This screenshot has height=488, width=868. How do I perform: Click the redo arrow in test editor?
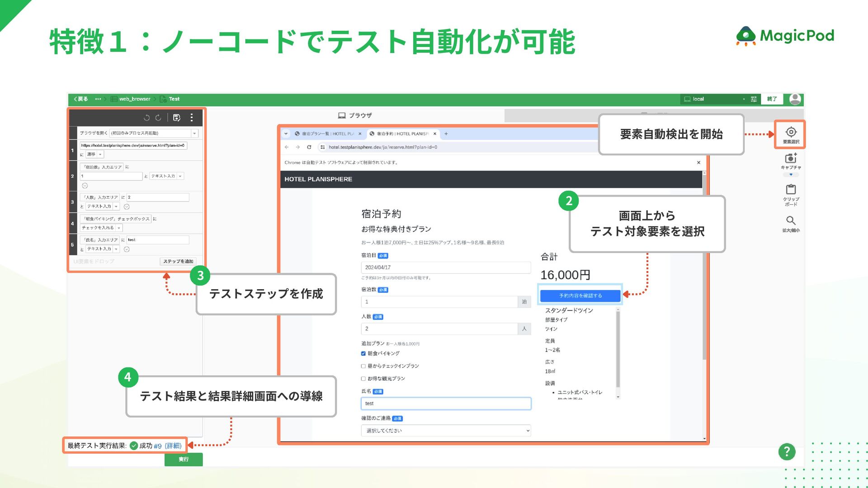tap(158, 118)
